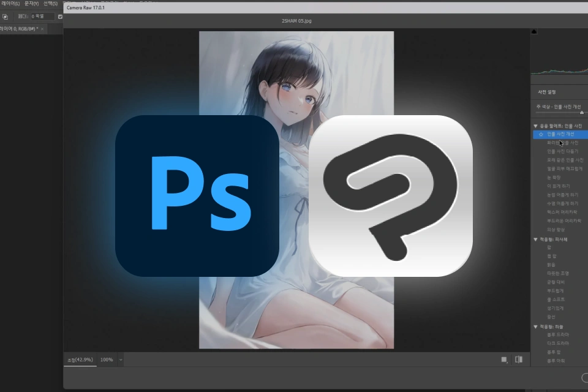
Task: Click the 조정(42.9%) fit zoom button
Action: [x=80, y=360]
